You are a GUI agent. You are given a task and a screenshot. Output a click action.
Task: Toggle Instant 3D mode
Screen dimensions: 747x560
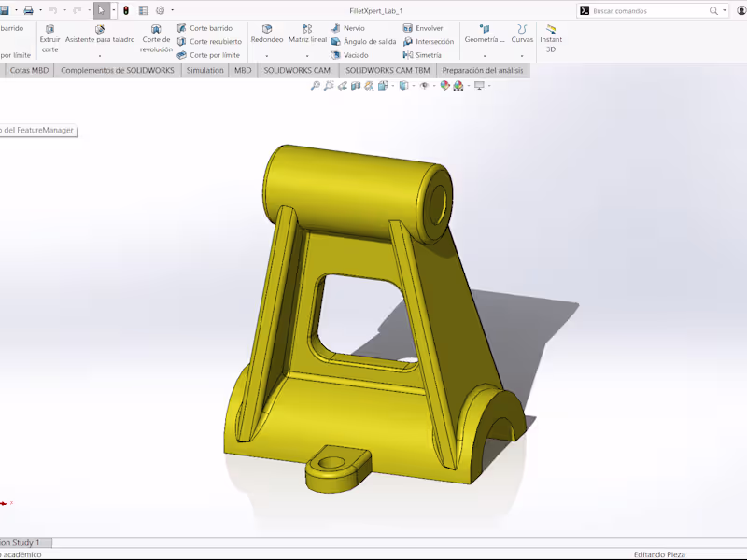(x=551, y=38)
